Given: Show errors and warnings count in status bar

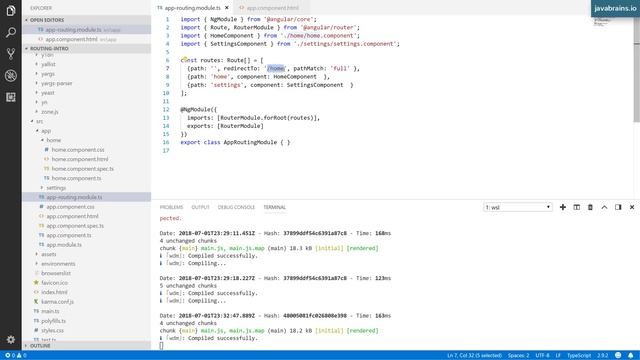Looking at the screenshot, I should pyautogui.click(x=16, y=356).
